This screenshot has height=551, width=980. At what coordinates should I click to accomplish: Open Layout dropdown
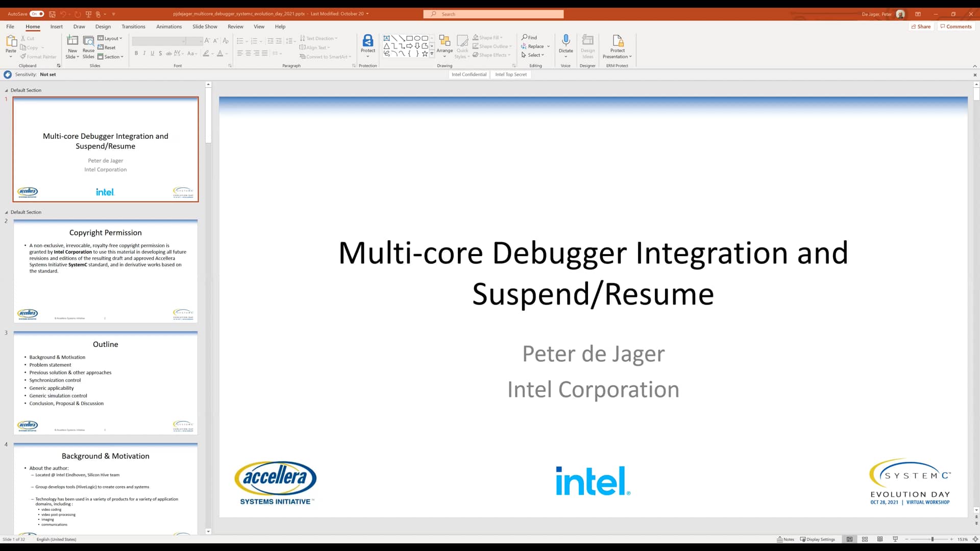[110, 38]
